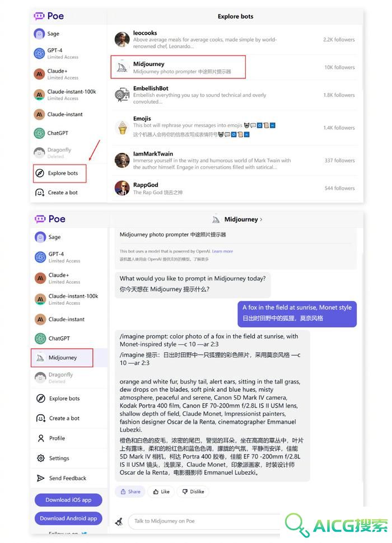Open the Settings gear in the sidebar
The image size is (392, 543).
pos(41,458)
